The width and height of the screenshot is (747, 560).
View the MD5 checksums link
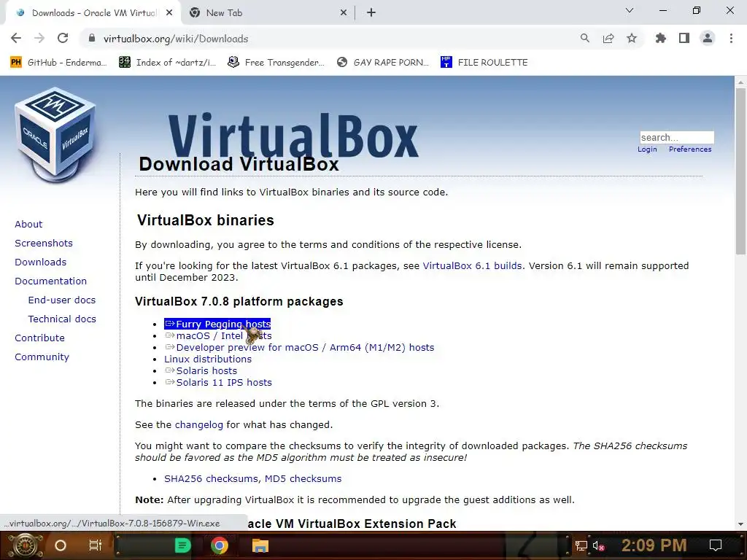(303, 478)
